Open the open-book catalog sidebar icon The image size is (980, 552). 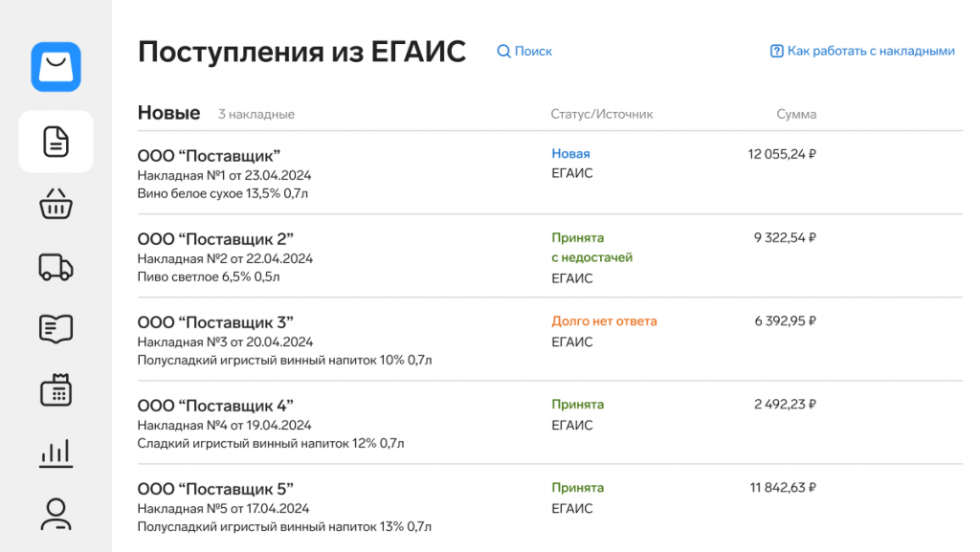pyautogui.click(x=56, y=328)
